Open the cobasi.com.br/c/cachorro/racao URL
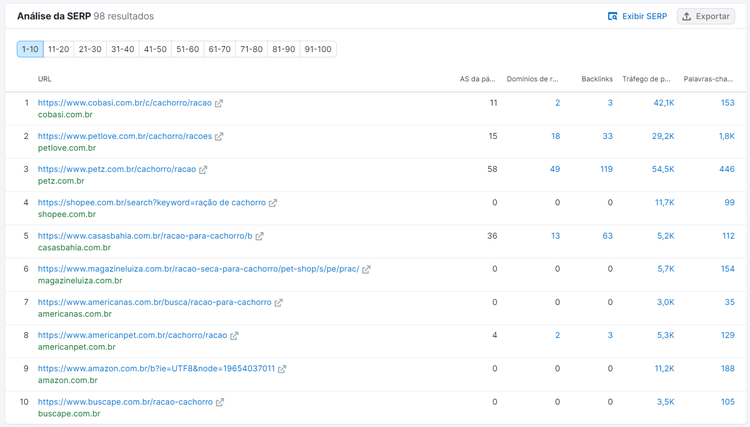 click(x=125, y=103)
